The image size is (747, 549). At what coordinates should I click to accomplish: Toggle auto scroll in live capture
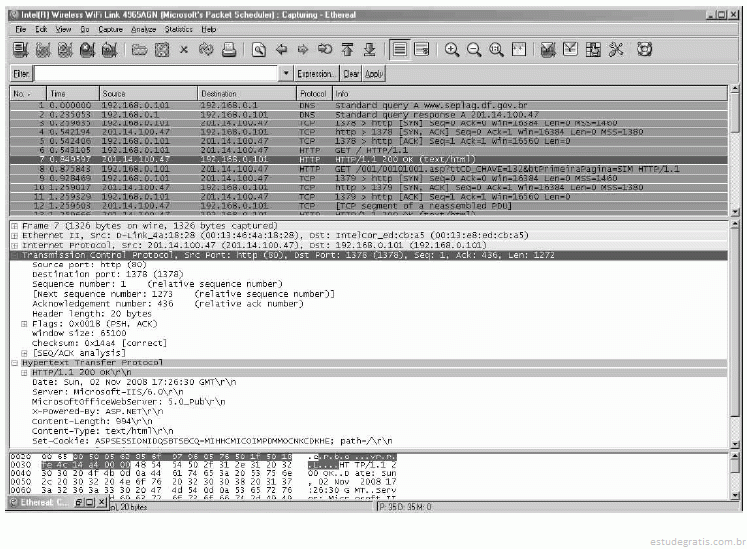tap(422, 50)
